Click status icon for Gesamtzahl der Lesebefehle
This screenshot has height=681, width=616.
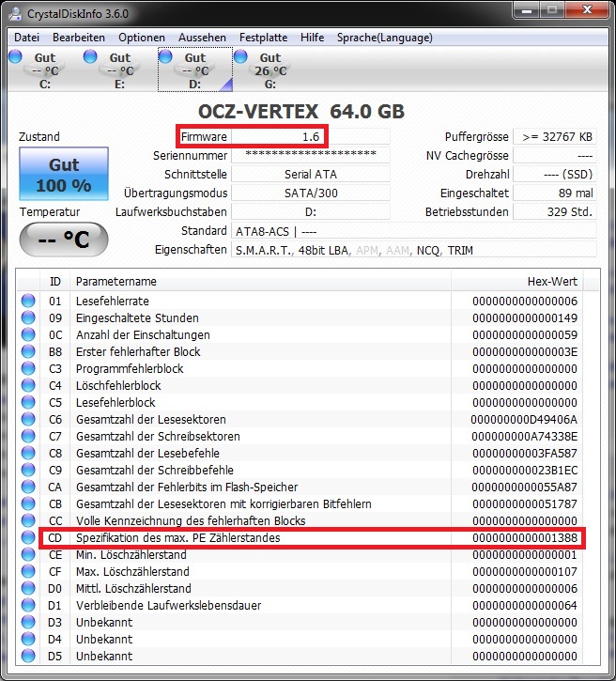pos(28,453)
